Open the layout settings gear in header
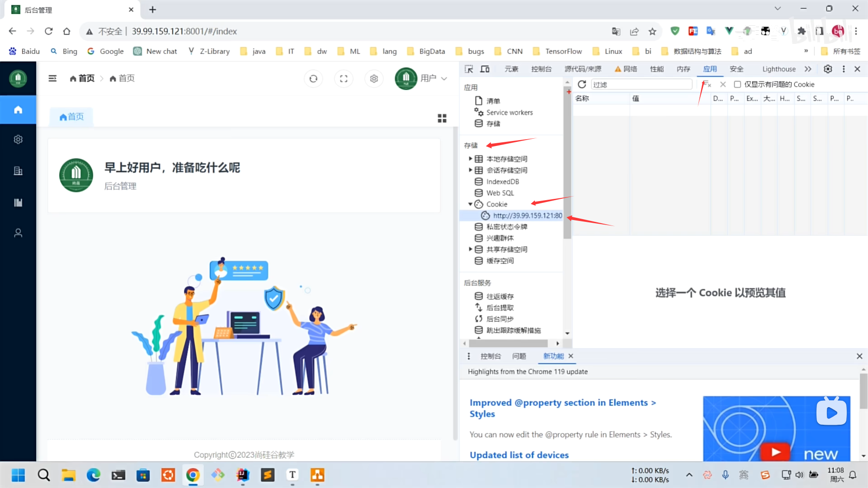The image size is (868, 488). click(x=374, y=79)
